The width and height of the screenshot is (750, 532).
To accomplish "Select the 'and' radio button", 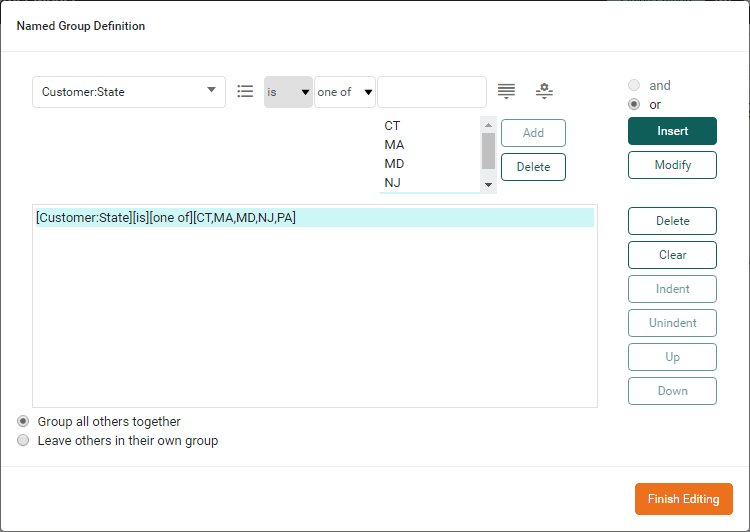I will [634, 86].
